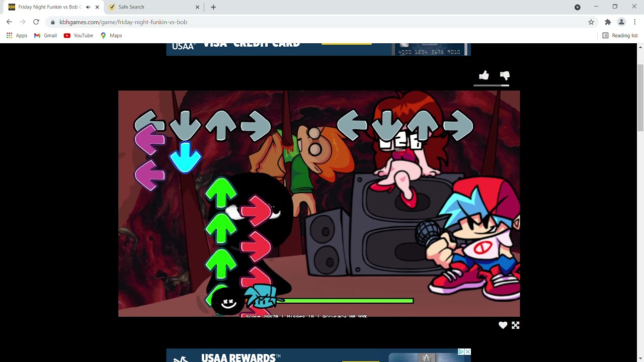
Task: Open the YouTube bookmark
Action: (x=78, y=36)
